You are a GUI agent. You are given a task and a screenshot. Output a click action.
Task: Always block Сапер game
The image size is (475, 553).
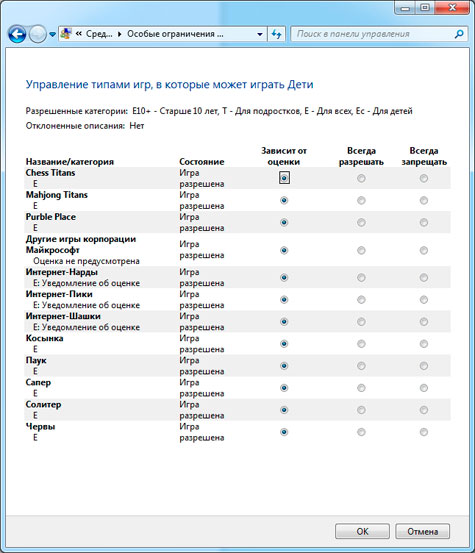click(x=424, y=388)
